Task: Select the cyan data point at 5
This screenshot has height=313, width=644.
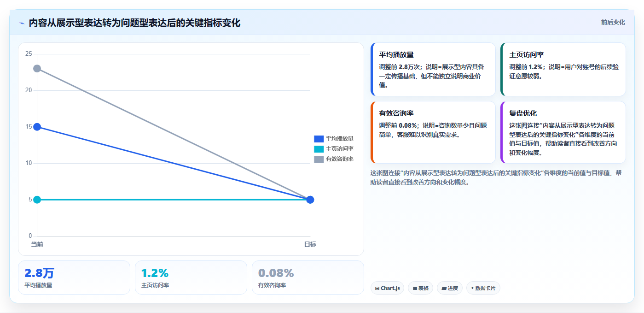Action: [37, 200]
